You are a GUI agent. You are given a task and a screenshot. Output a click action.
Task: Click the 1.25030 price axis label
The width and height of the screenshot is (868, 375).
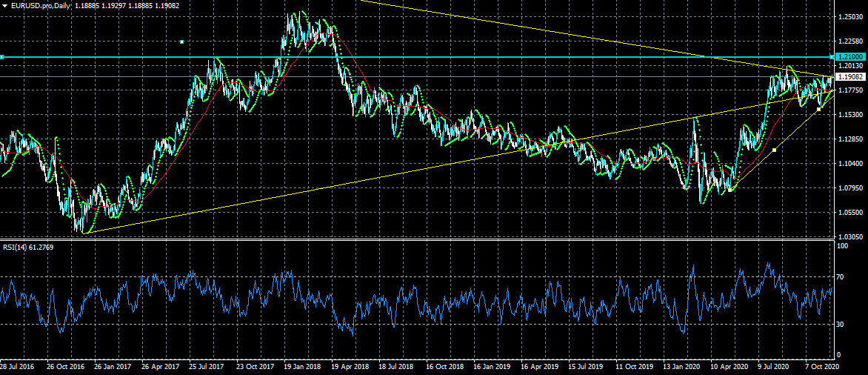(x=849, y=16)
